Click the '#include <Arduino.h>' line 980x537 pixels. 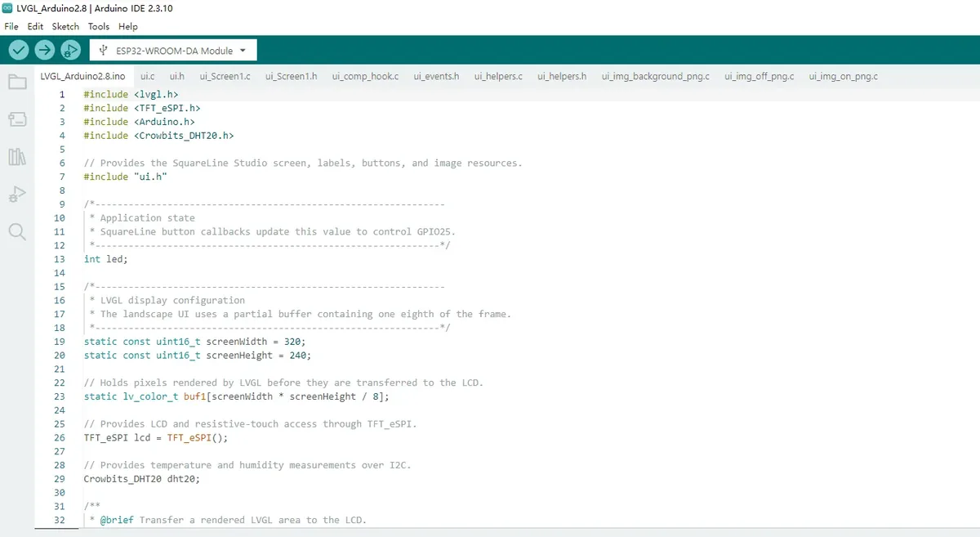(139, 122)
